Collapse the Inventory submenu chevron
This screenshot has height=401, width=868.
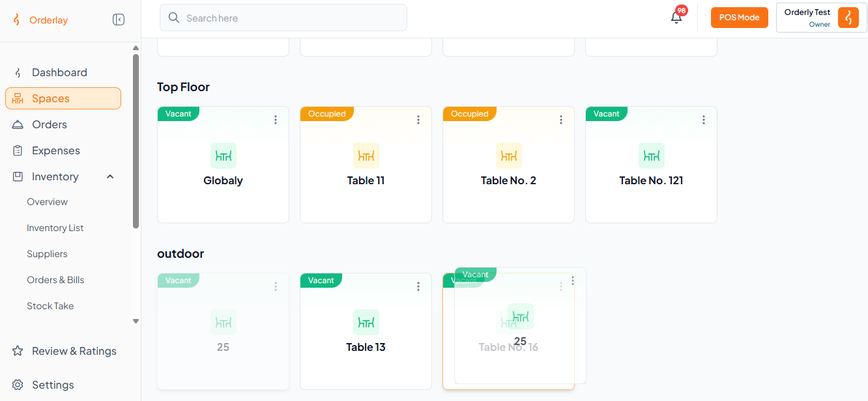[110, 176]
